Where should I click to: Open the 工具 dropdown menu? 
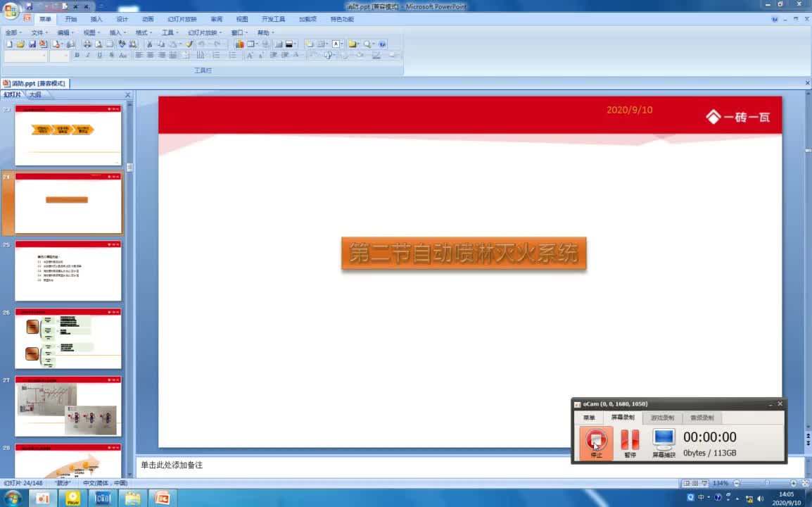170,32
